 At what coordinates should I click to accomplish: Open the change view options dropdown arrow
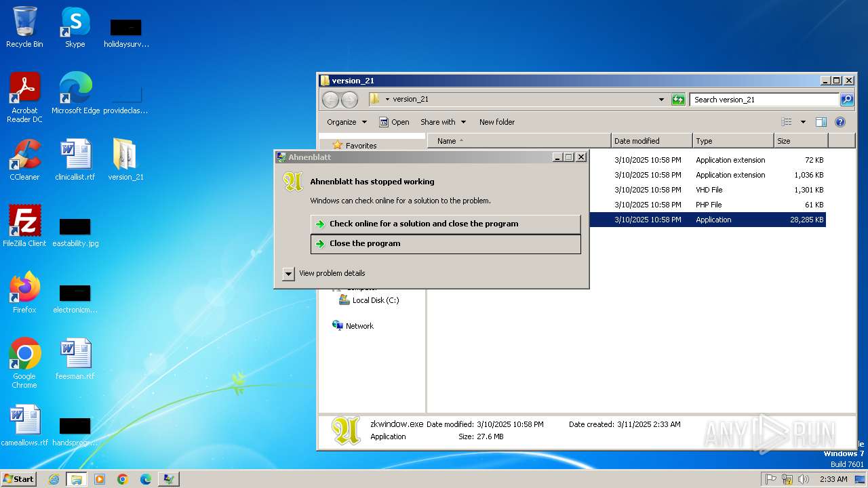[803, 122]
